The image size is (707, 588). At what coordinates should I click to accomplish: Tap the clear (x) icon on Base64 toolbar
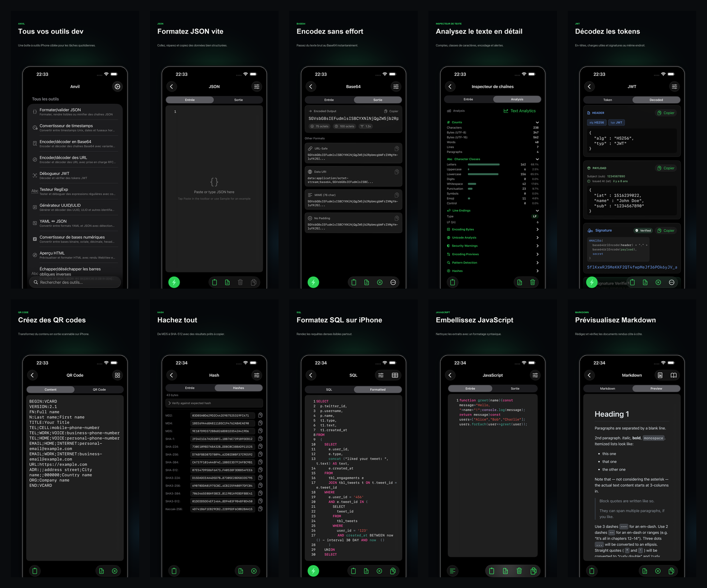coord(380,282)
